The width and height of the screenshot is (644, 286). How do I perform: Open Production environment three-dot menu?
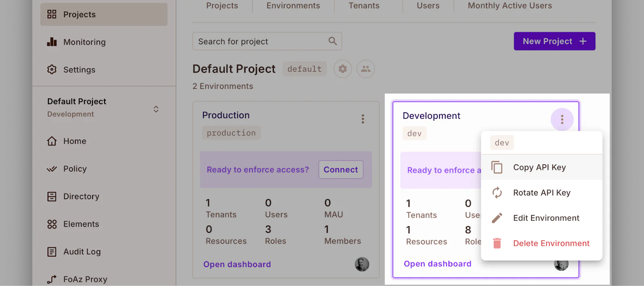click(363, 119)
